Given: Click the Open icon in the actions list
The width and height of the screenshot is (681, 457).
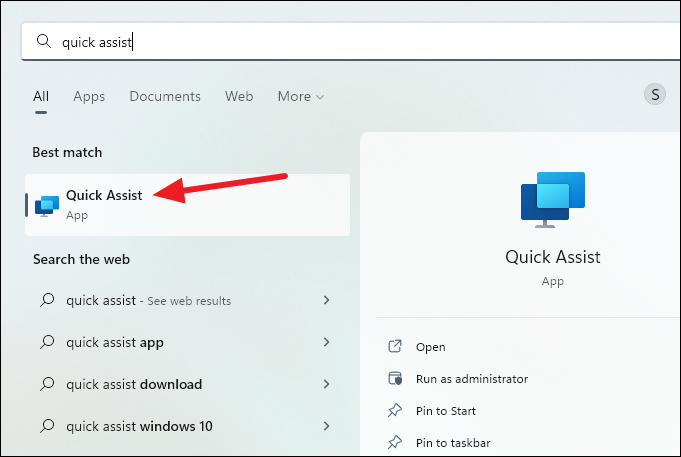Looking at the screenshot, I should pyautogui.click(x=395, y=347).
